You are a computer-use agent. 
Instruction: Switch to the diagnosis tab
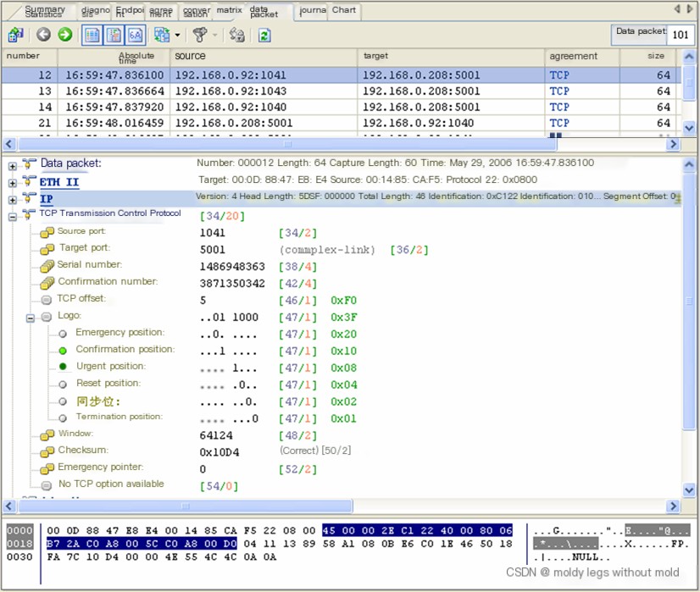coord(95,12)
